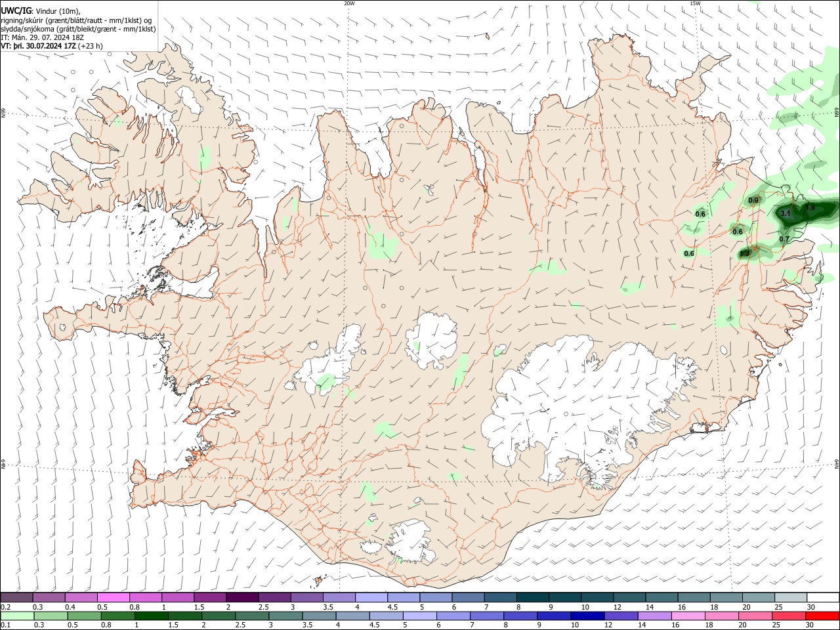Pick upper legend swatch between 9 and 10

point(564,598)
